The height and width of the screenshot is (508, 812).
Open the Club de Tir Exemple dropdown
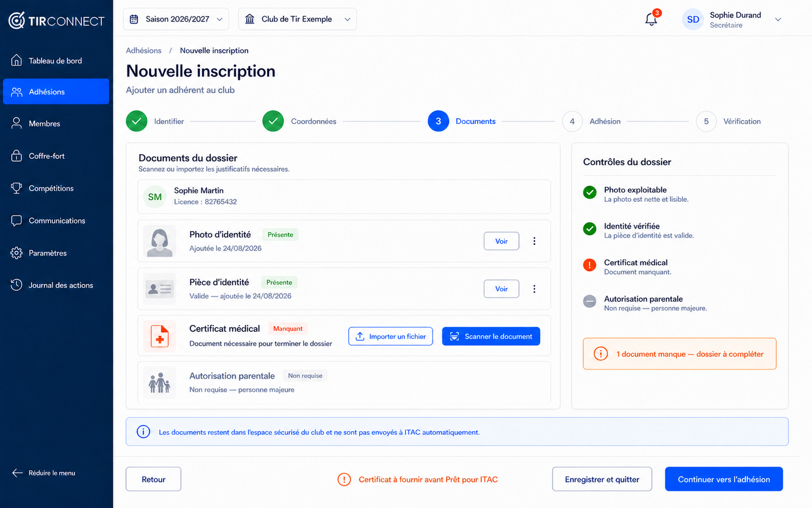coord(297,19)
